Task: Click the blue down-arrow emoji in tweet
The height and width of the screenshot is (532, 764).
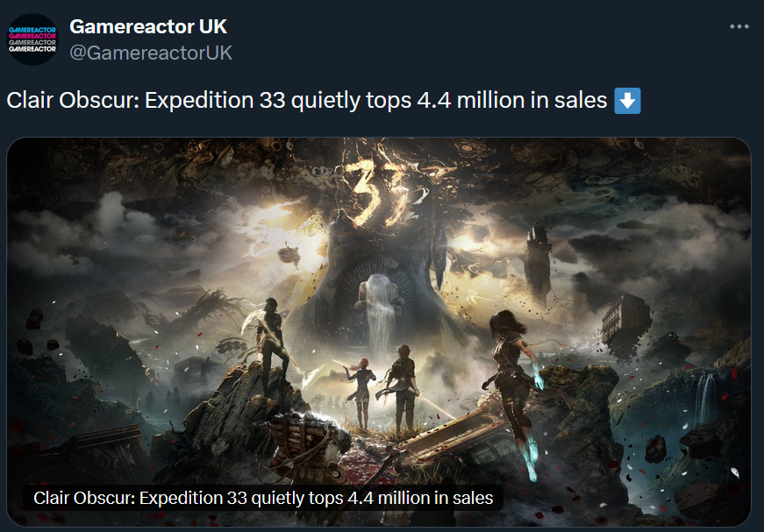Action: (x=628, y=101)
